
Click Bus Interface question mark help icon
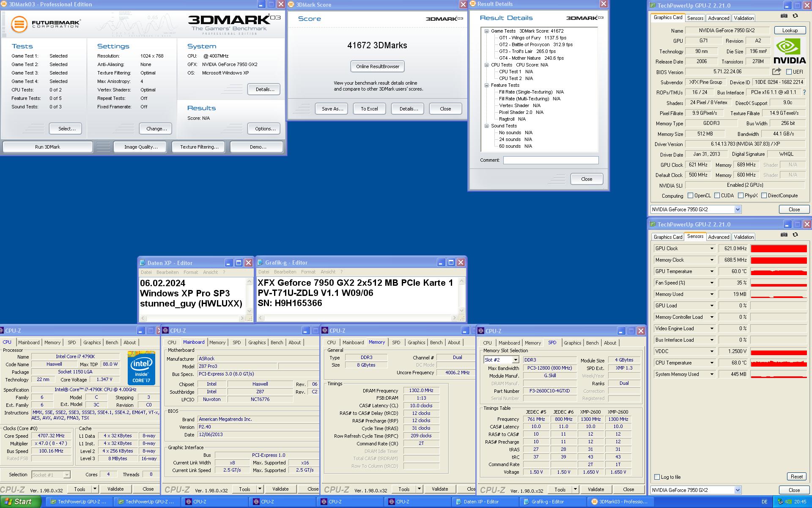(804, 92)
